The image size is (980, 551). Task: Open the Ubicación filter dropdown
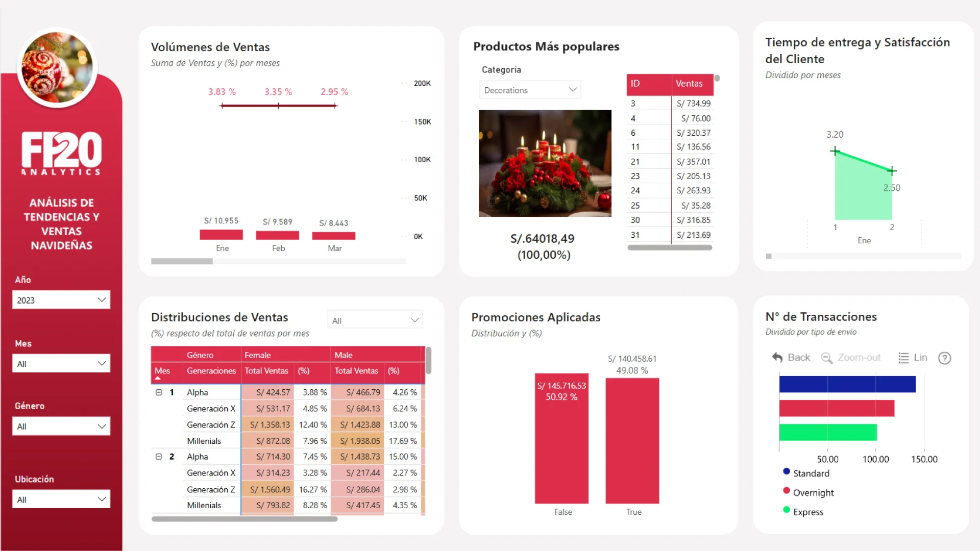point(61,499)
